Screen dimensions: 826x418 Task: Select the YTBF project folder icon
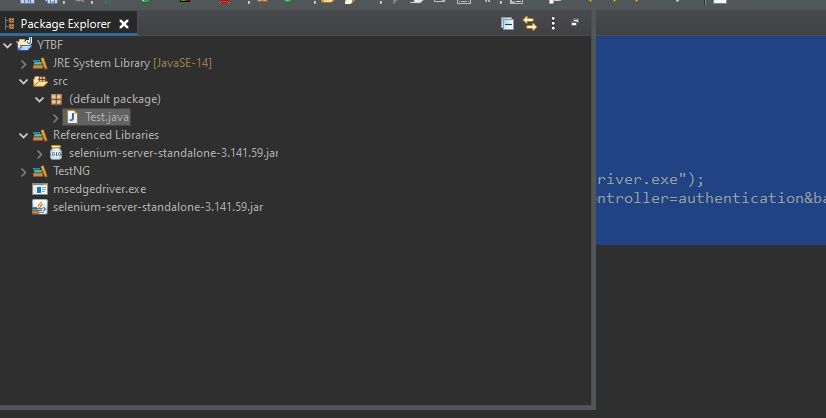point(25,44)
